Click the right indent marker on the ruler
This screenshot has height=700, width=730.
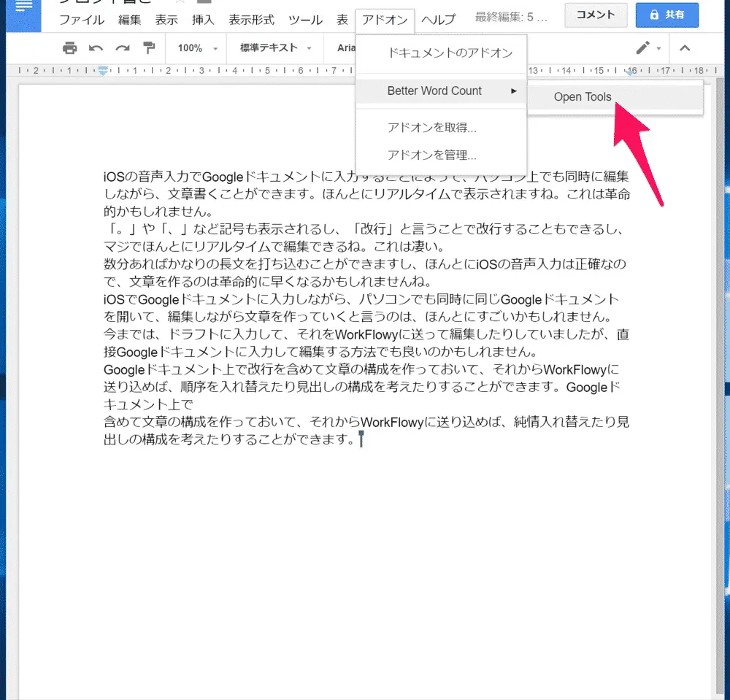coord(631,72)
